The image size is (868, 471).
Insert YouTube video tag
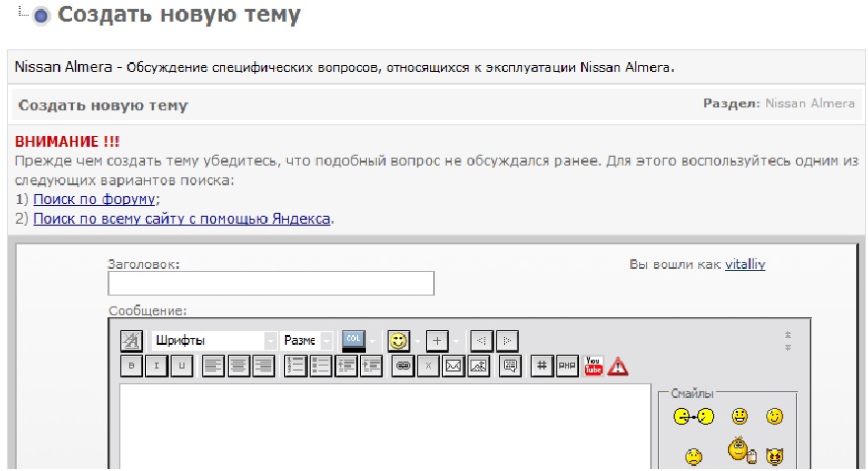(593, 366)
